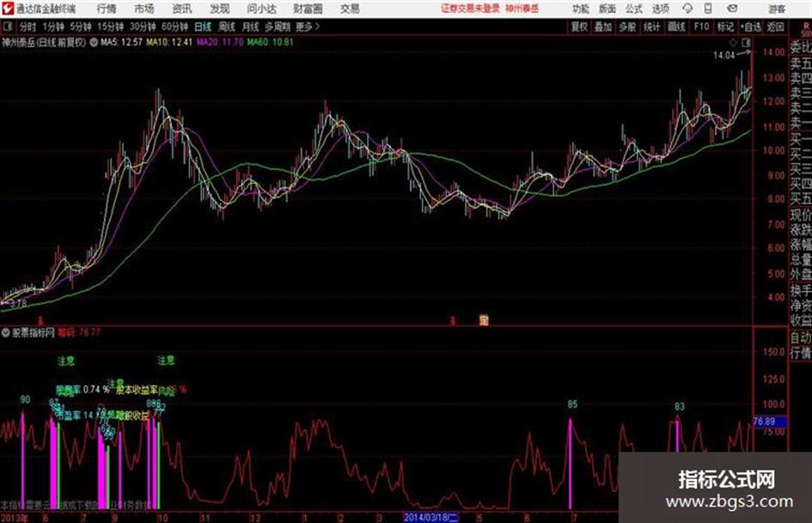Open the 市场 menu

[144, 9]
